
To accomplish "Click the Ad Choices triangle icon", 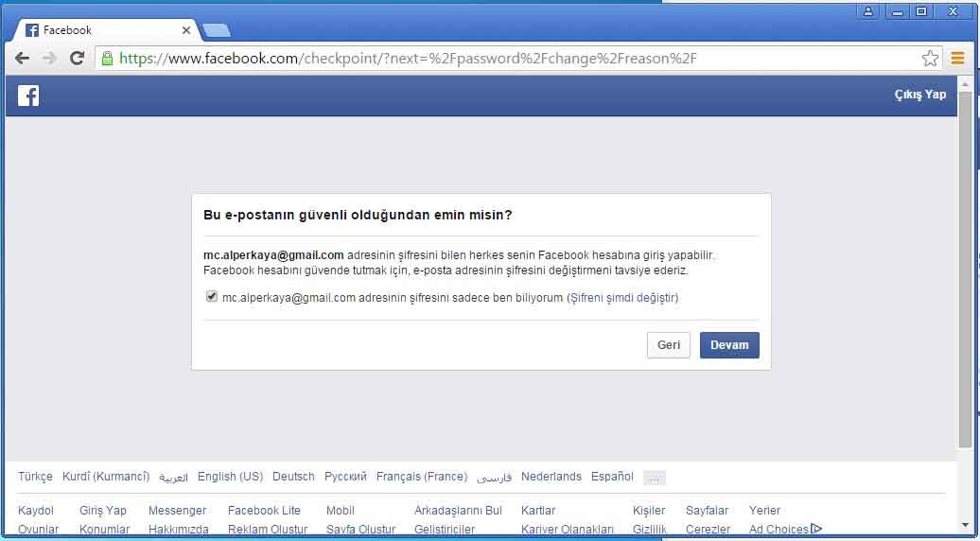I will pos(816,530).
